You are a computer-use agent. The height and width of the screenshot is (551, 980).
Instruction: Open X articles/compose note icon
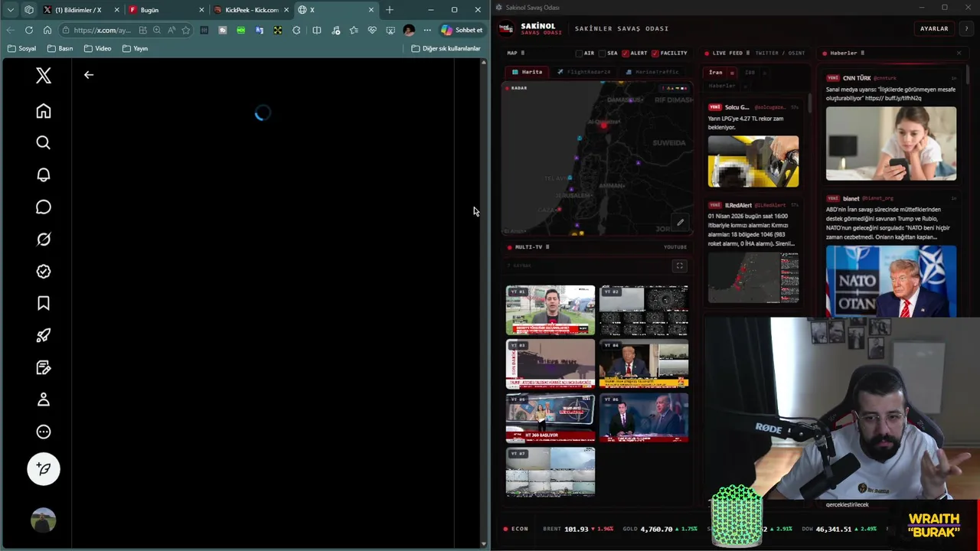tap(44, 367)
